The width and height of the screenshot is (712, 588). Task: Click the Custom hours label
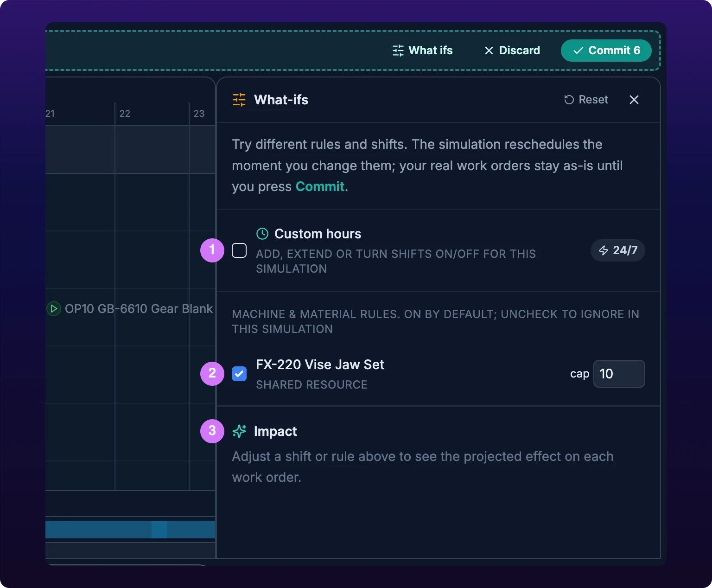click(318, 234)
